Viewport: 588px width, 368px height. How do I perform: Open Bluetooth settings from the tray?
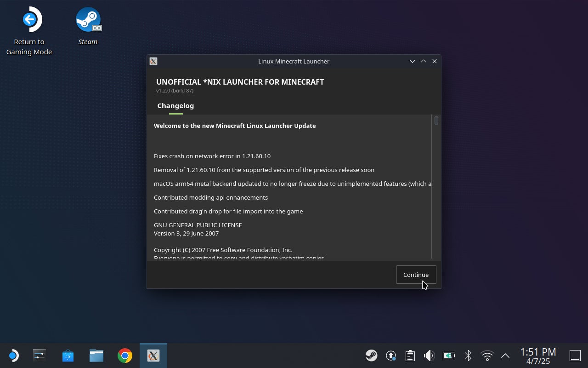(468, 355)
